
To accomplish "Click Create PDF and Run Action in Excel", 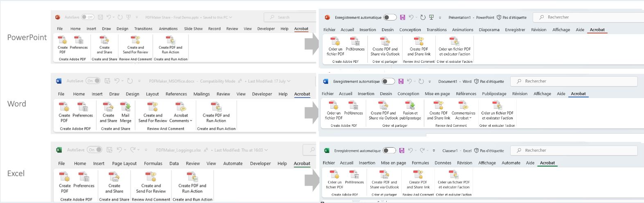I will click(192, 182).
